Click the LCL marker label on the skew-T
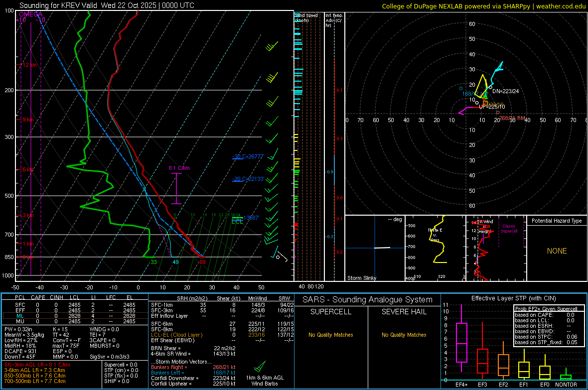Viewport: 588px width, 390px height. (x=237, y=221)
